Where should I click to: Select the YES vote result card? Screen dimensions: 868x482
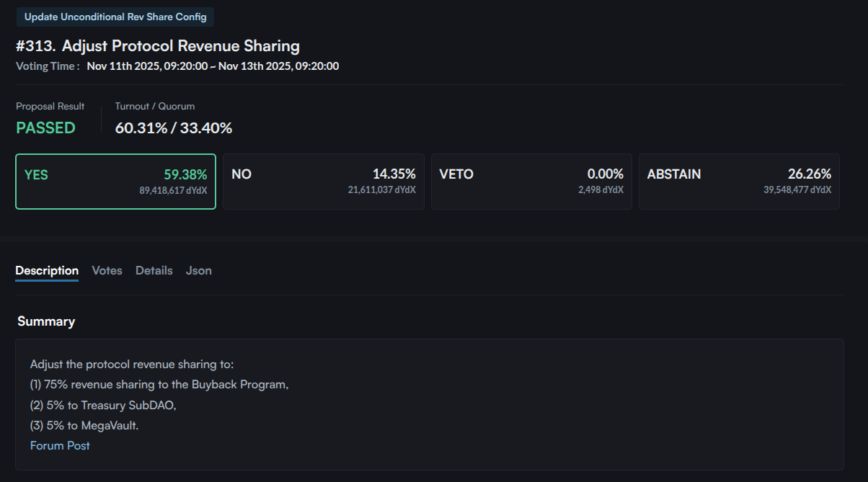(115, 181)
